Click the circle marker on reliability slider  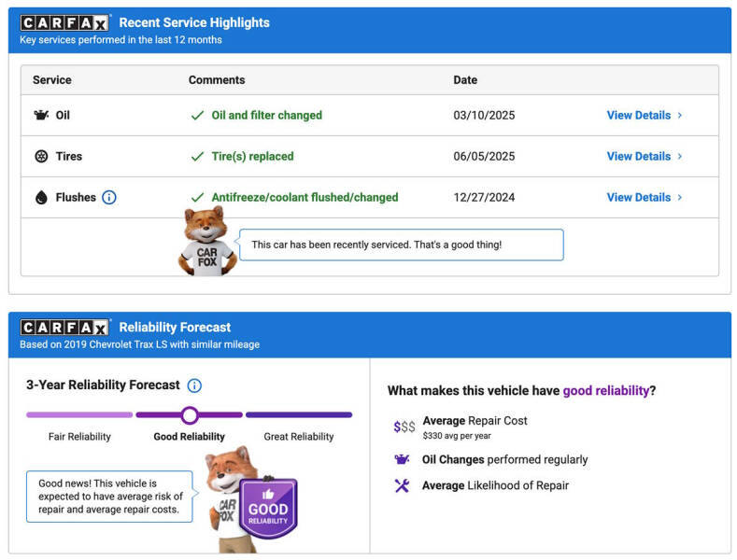point(190,415)
